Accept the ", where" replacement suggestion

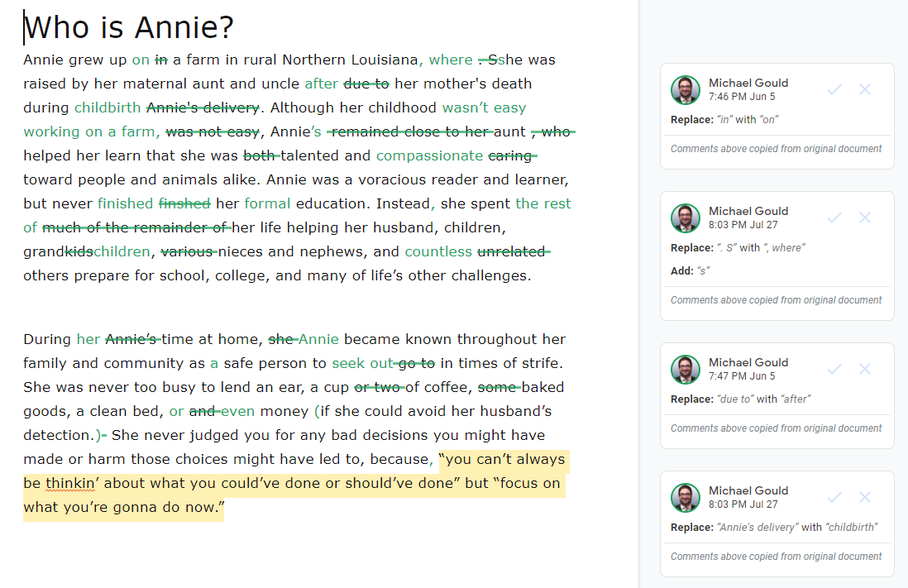tap(834, 218)
